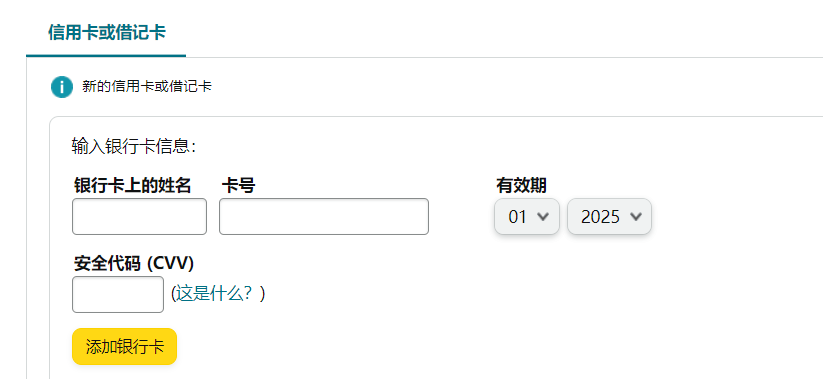This screenshot has width=823, height=379.
Task: Click the blue info icon
Action: click(62, 87)
